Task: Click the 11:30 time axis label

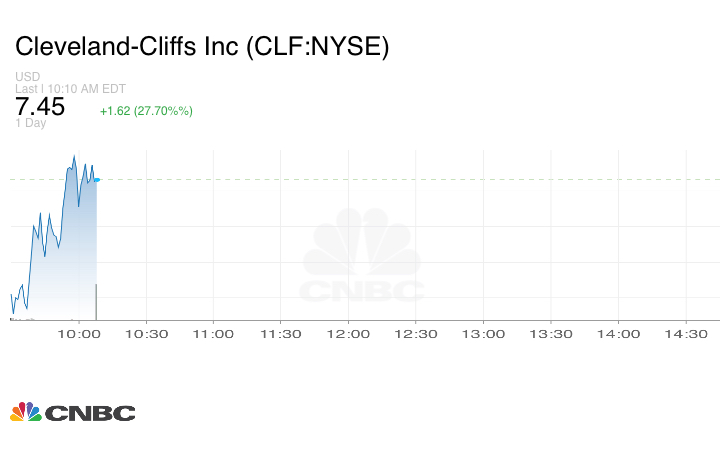Action: tap(280, 335)
